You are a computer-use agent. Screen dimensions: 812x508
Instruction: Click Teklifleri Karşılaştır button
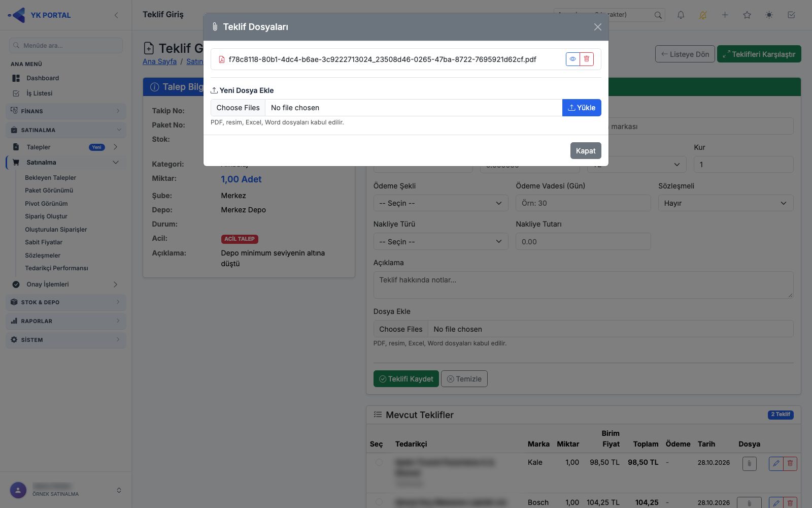(x=759, y=54)
